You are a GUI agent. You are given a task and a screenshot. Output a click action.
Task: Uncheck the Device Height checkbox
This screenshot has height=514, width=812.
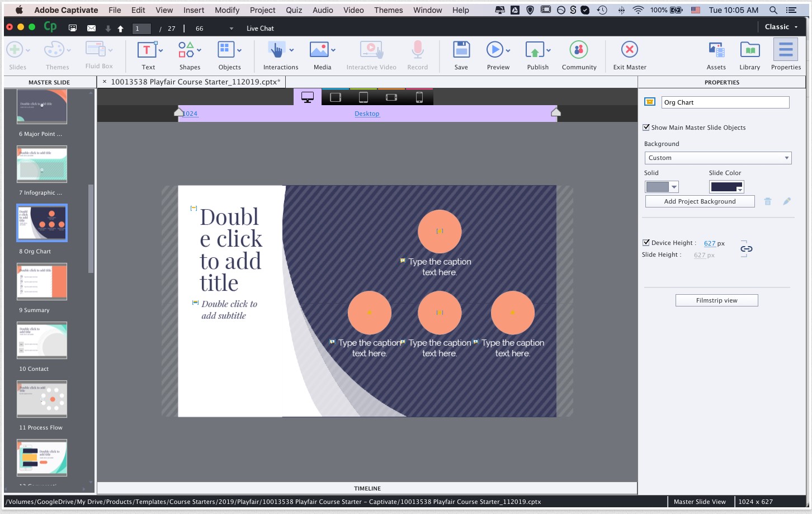click(646, 243)
